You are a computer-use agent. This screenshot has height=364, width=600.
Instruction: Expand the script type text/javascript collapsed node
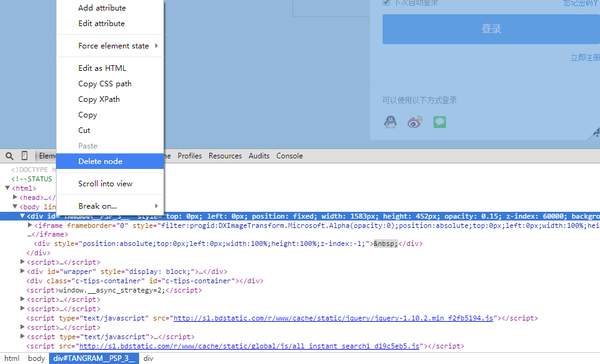(x=22, y=336)
